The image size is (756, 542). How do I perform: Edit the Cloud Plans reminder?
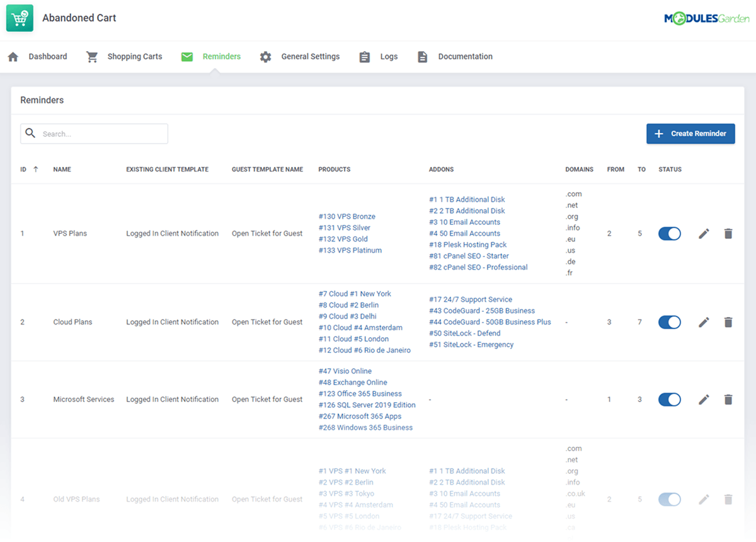704,322
